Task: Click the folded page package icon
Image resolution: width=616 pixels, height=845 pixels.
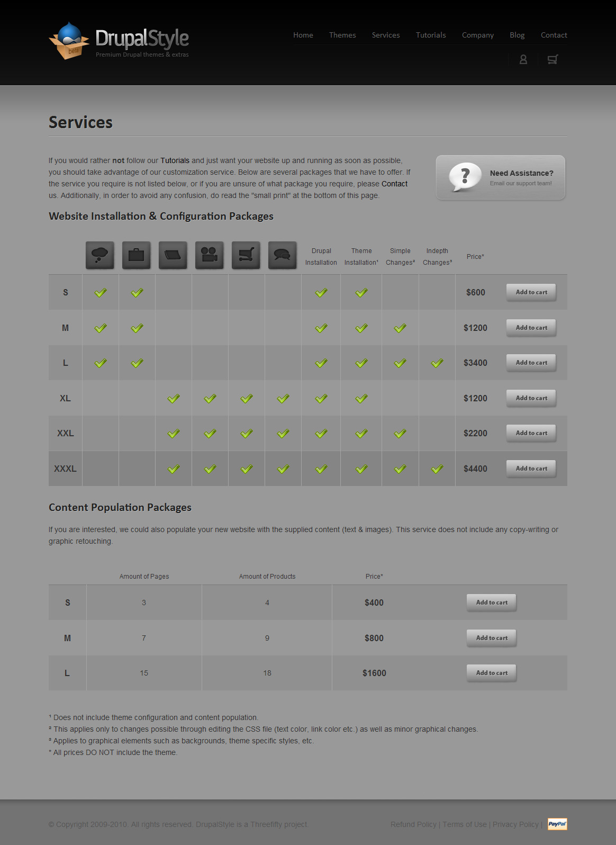Action: 173,255
